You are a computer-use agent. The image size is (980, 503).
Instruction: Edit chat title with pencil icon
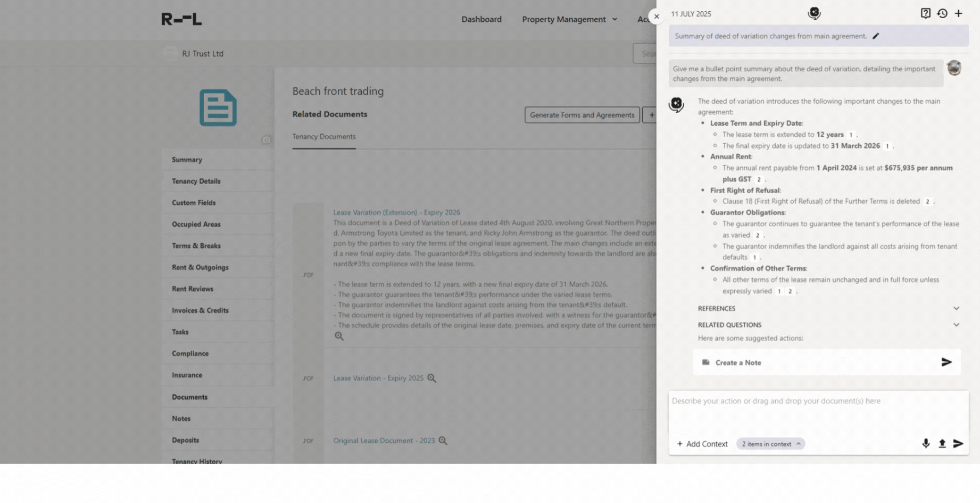876,36
